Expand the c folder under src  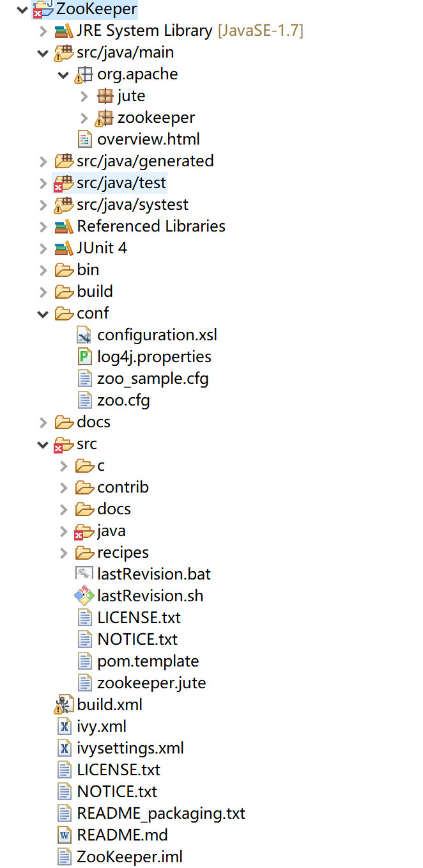click(x=63, y=466)
